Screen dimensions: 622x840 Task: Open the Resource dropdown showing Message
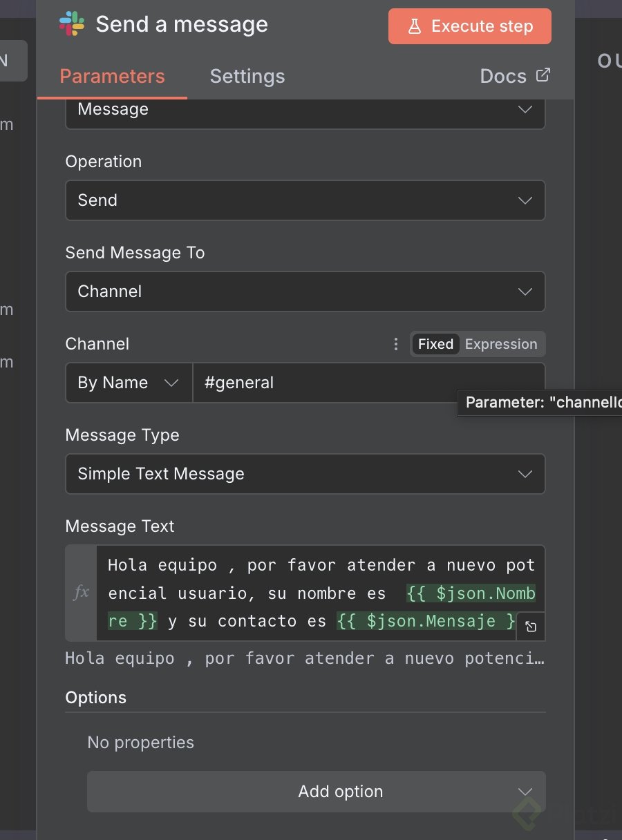point(305,111)
